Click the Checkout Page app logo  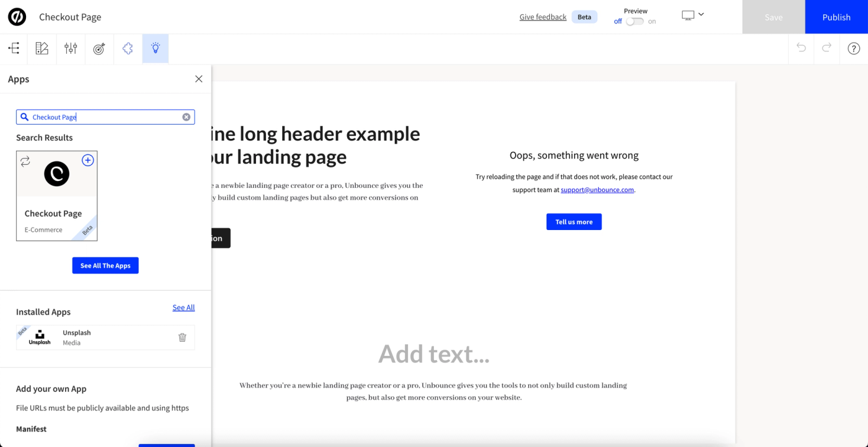[x=56, y=174]
